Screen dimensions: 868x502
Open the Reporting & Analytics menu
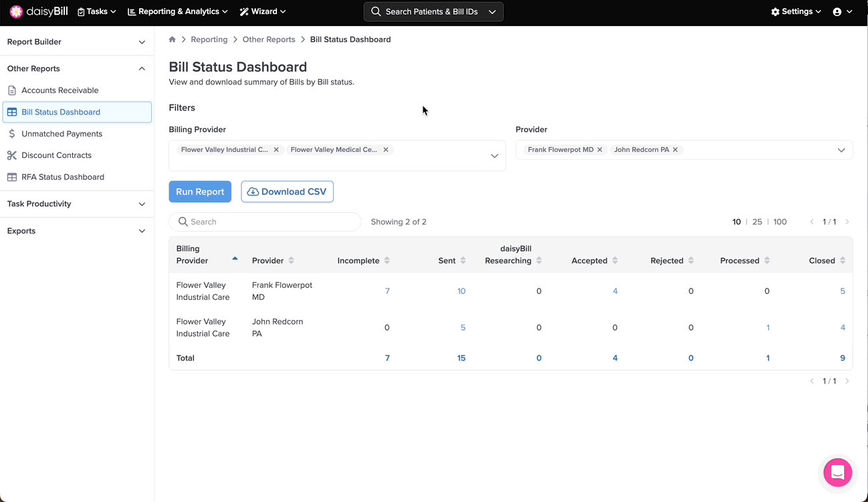point(177,11)
